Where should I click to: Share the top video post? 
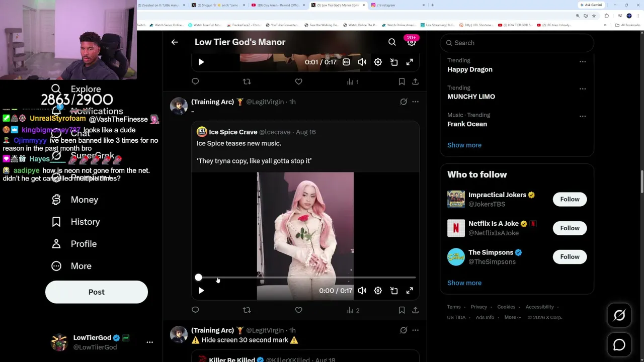click(x=415, y=81)
